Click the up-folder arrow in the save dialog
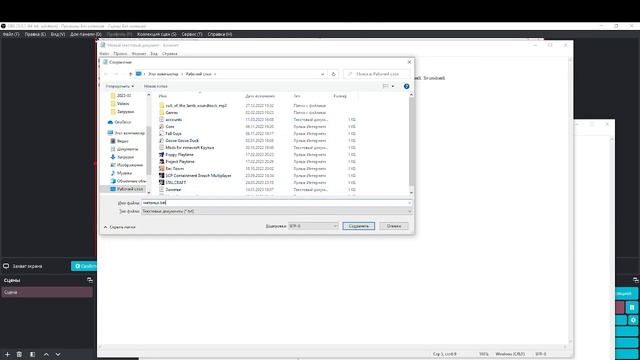Viewport: 640px width, 360px height. coord(130,74)
